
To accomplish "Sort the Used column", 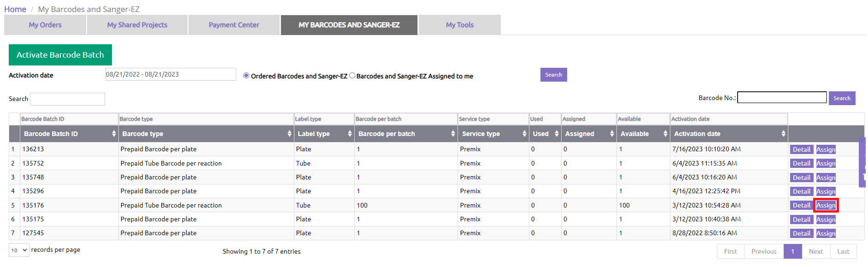I will 557,134.
